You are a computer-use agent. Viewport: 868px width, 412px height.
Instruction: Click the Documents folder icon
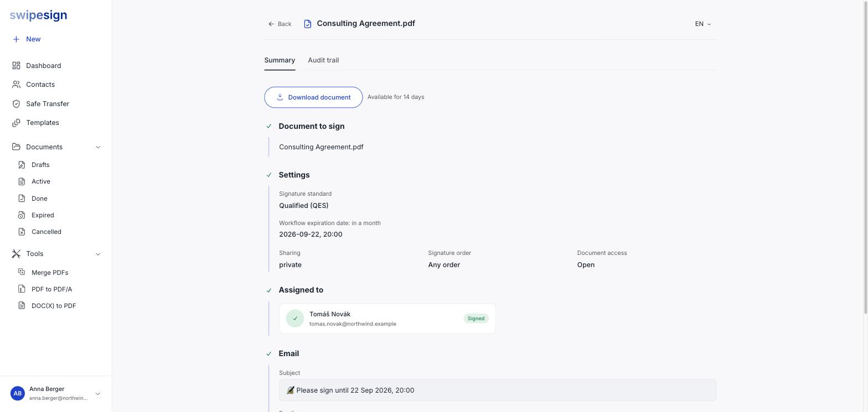click(16, 147)
